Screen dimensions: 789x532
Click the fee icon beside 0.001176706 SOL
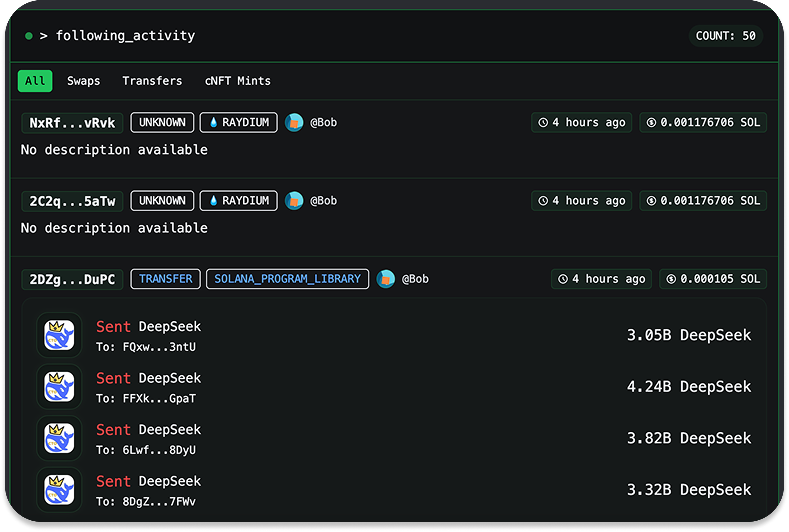(652, 122)
